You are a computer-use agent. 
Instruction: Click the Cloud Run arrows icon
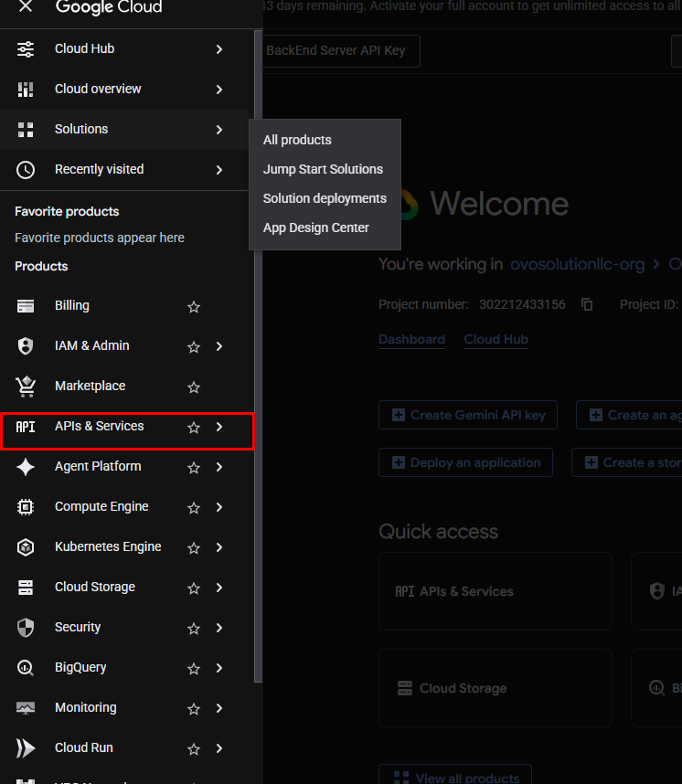26,748
